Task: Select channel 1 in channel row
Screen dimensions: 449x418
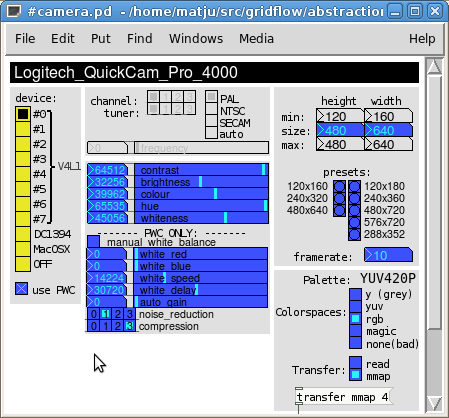Action: 165,97
